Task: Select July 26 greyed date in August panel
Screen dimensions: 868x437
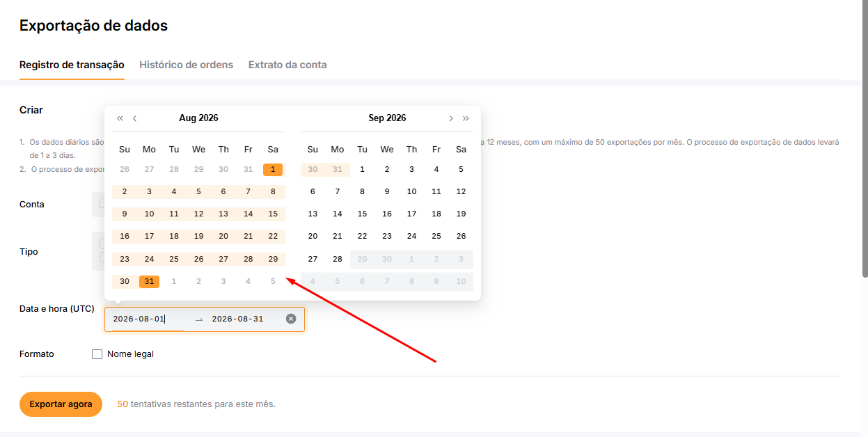Action: pos(125,169)
